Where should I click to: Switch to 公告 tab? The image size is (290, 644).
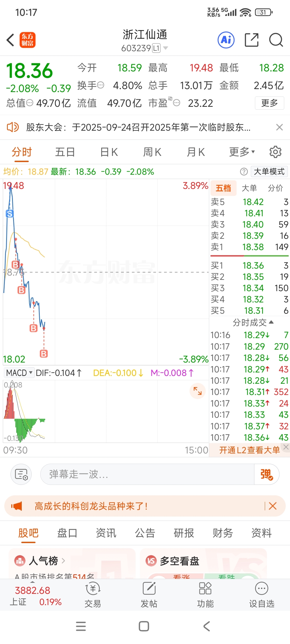tap(145, 533)
